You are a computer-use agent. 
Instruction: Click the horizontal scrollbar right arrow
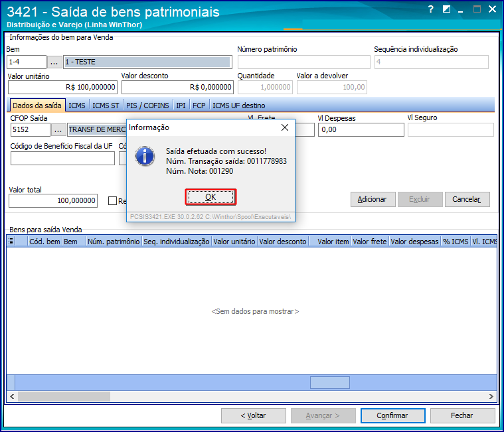(x=491, y=396)
